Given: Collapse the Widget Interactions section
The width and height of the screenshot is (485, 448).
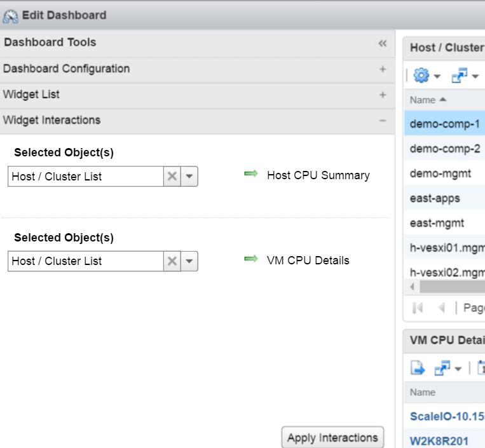Looking at the screenshot, I should 382,120.
